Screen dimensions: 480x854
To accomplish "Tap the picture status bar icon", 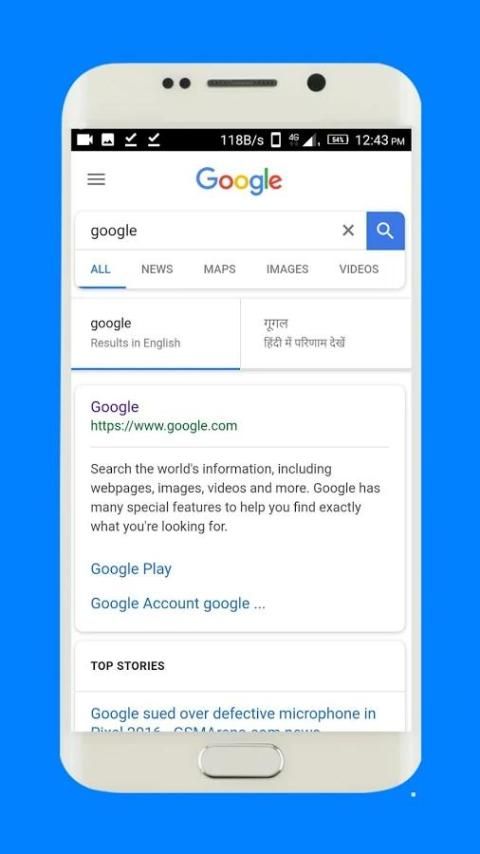I will 108,140.
